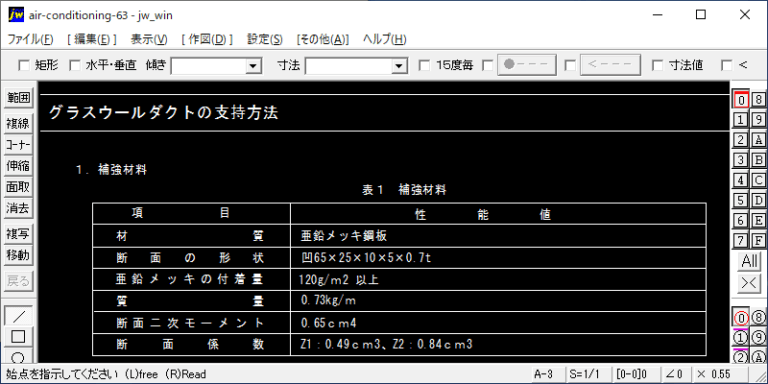Click the 面取 button

click(x=18, y=187)
